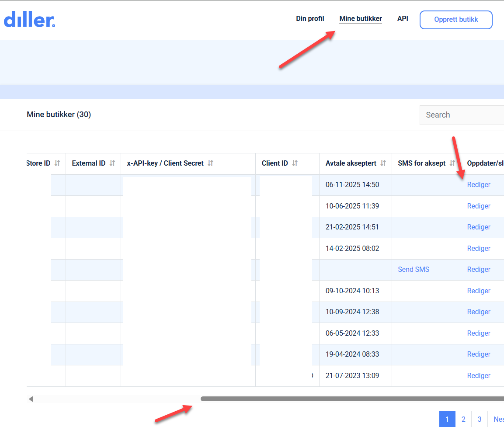
Task: Click Rediger for 09-10-2024 10:13 row
Action: pyautogui.click(x=479, y=291)
